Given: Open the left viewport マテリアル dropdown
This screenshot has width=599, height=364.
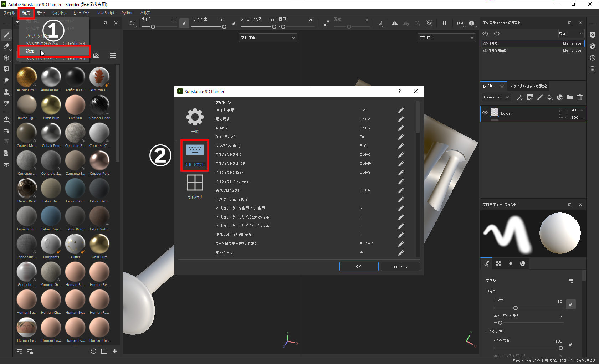Looking at the screenshot, I should pyautogui.click(x=268, y=38).
